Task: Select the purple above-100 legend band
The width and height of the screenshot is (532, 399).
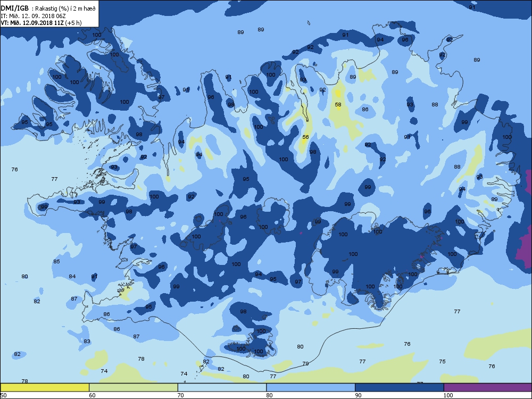Action: coord(488,387)
